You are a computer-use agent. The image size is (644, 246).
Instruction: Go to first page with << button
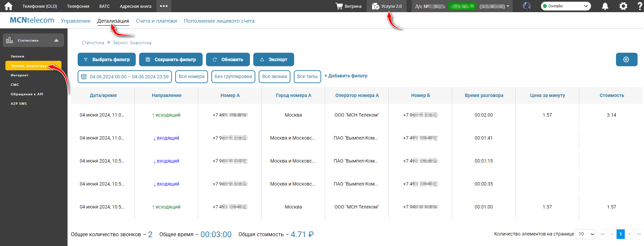(602, 234)
